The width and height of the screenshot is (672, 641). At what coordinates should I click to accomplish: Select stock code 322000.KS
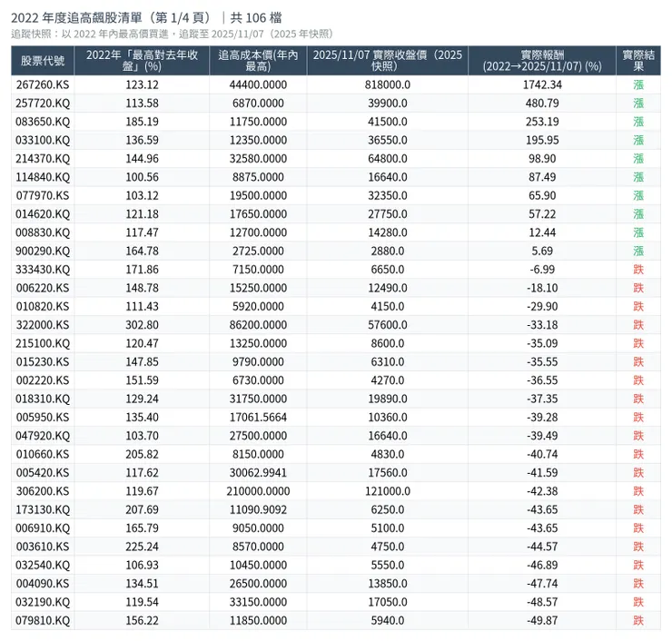pyautogui.click(x=43, y=325)
